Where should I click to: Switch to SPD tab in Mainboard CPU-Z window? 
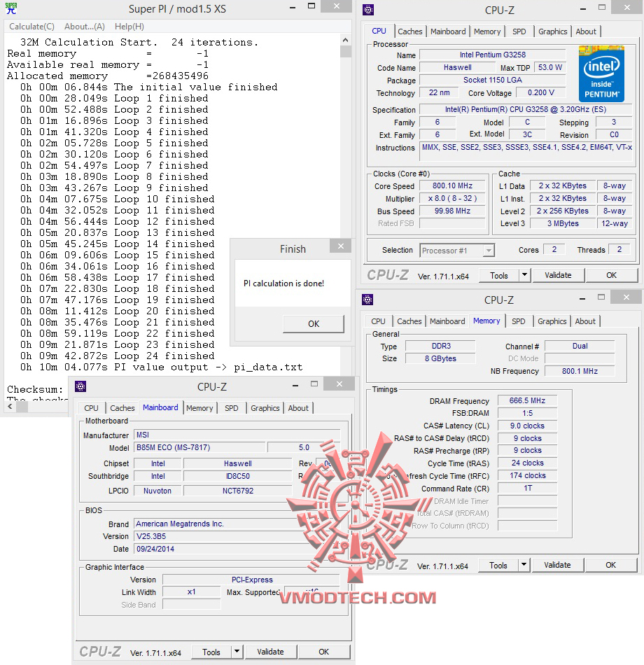point(231,408)
